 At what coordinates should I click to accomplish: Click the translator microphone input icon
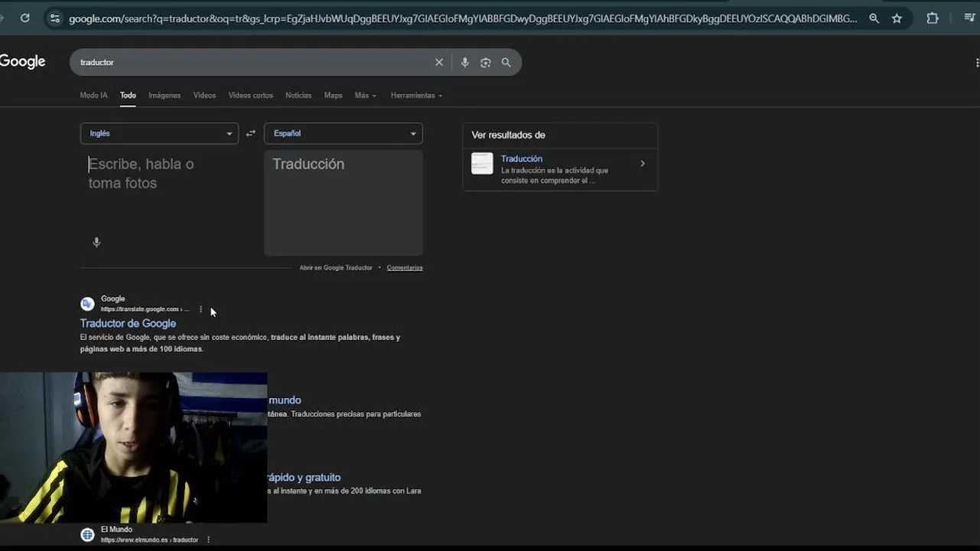[96, 242]
